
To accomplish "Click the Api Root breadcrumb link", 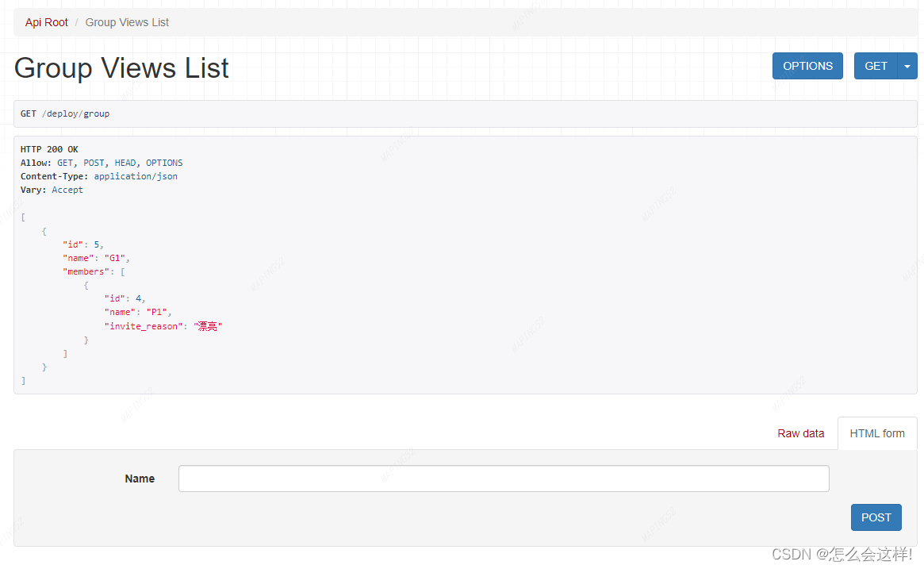I will [47, 22].
